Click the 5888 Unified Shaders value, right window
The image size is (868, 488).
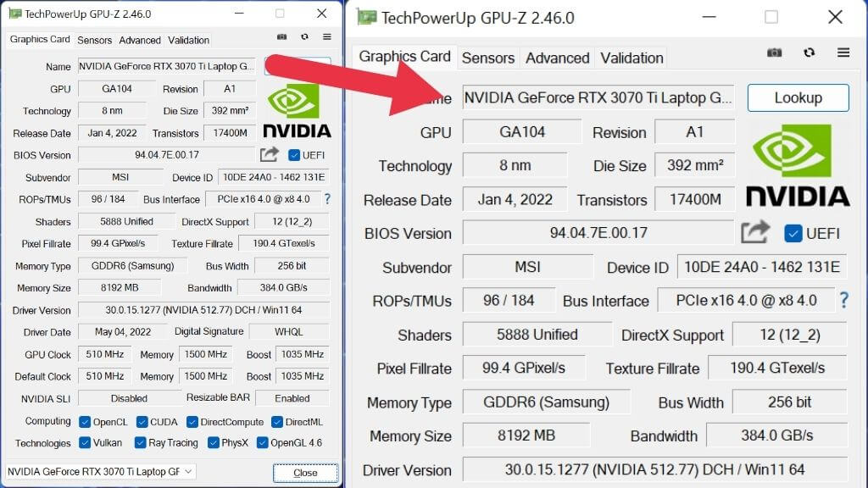(537, 335)
